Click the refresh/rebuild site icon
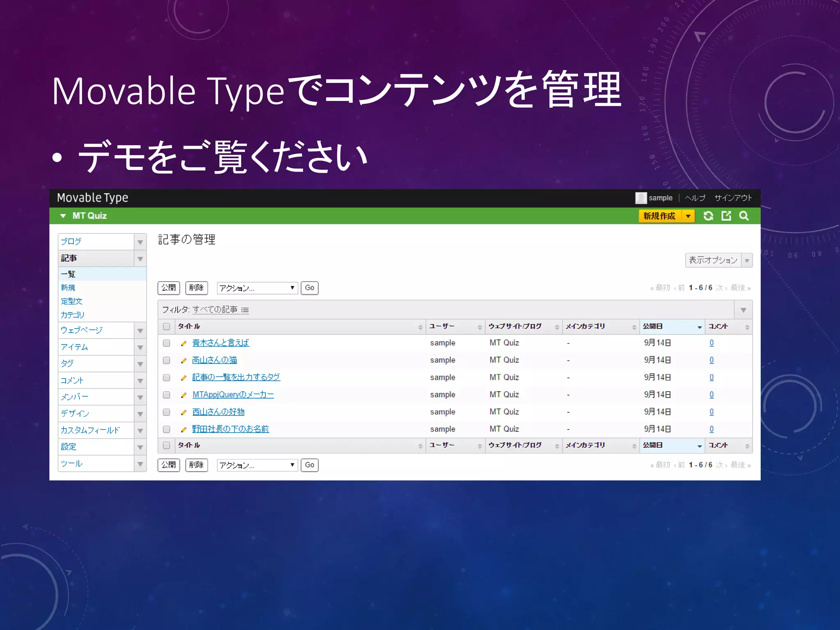Image resolution: width=840 pixels, height=630 pixels. point(708,216)
